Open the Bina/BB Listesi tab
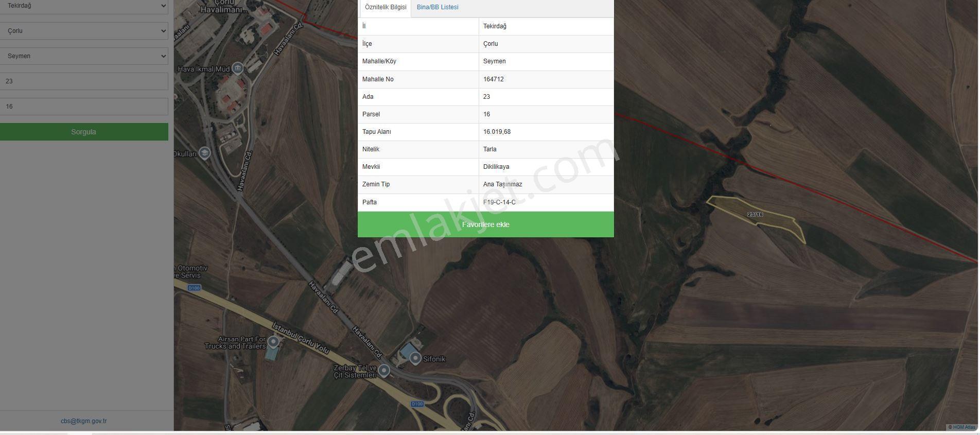 click(437, 7)
